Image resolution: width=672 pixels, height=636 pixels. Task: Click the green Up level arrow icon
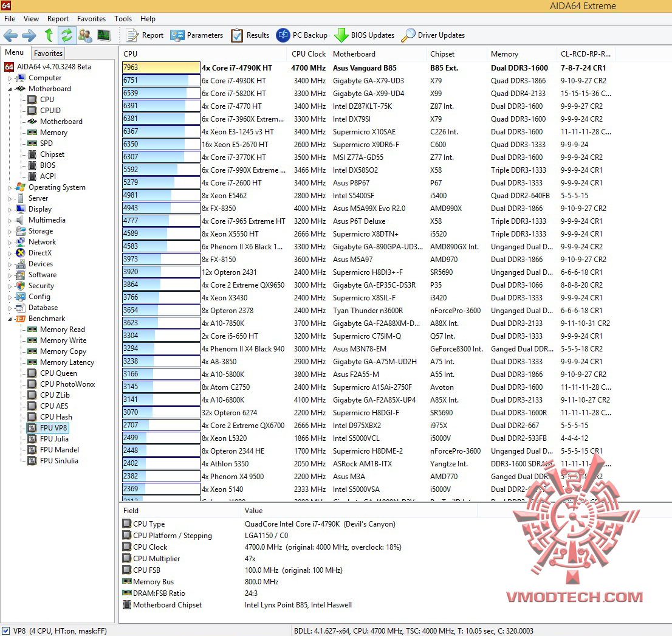click(x=49, y=35)
